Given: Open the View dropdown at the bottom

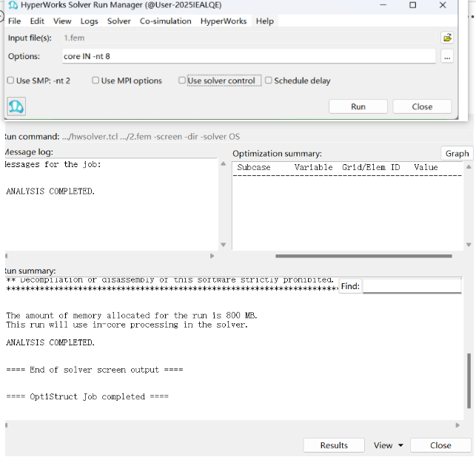Looking at the screenshot, I should pyautogui.click(x=388, y=445).
